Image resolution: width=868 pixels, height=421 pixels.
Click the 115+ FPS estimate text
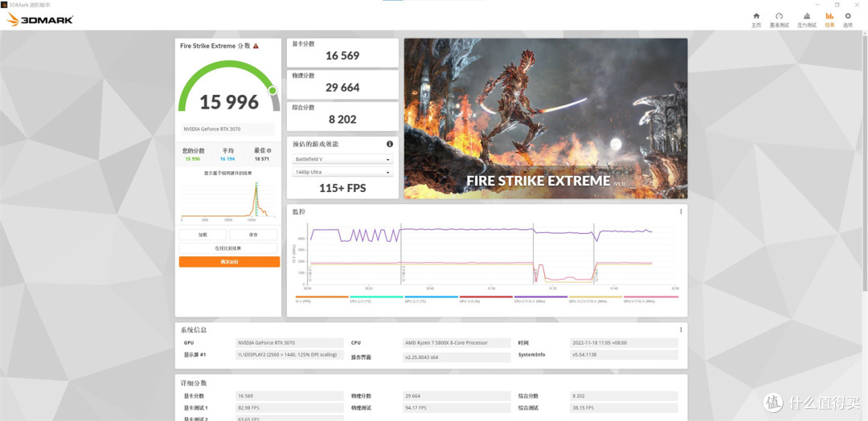click(x=342, y=188)
